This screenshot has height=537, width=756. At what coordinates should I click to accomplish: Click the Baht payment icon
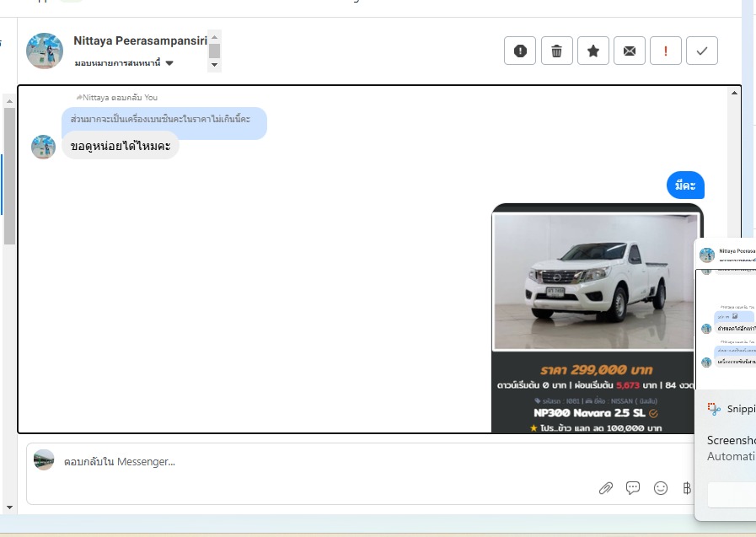coord(687,488)
